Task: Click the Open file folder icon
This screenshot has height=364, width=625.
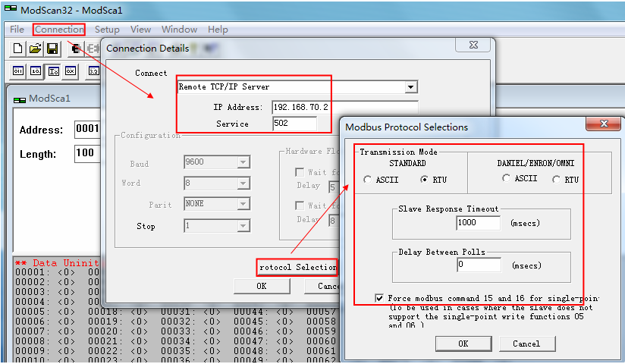Action: click(x=36, y=49)
